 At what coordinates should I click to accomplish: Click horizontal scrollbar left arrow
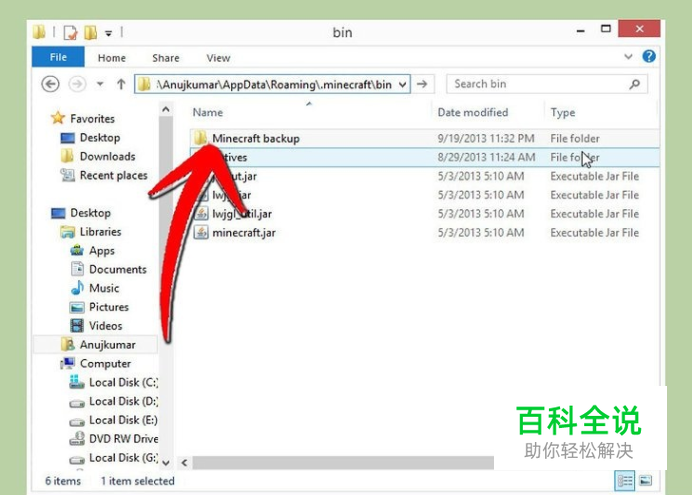click(184, 463)
